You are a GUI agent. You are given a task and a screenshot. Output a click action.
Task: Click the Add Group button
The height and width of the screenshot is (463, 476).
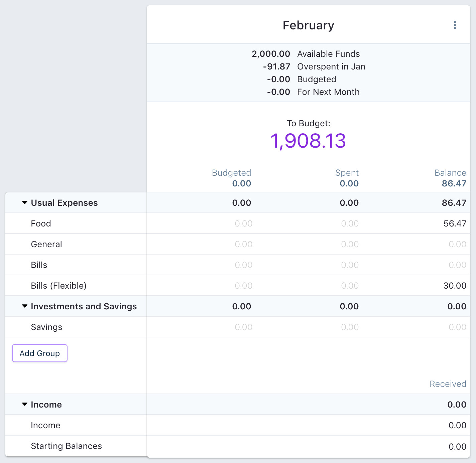40,353
